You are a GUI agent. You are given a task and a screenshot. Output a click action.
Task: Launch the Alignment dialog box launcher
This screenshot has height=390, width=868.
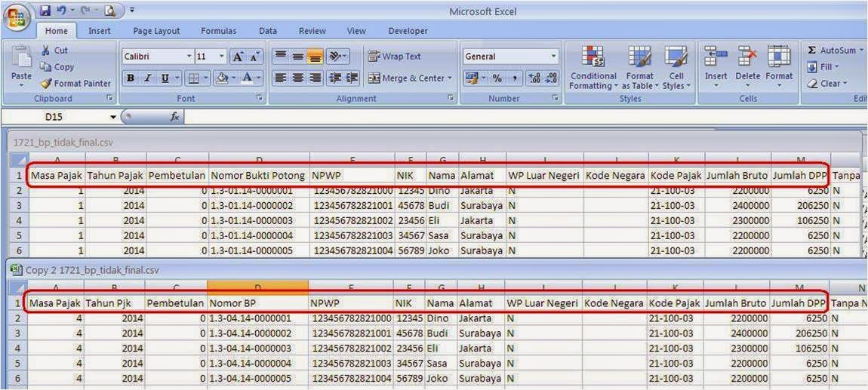tap(451, 99)
